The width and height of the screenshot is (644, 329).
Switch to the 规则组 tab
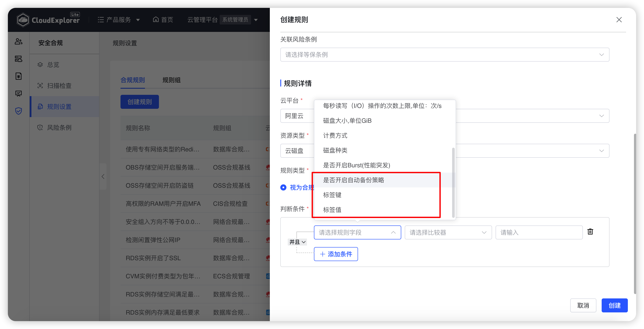coord(171,80)
